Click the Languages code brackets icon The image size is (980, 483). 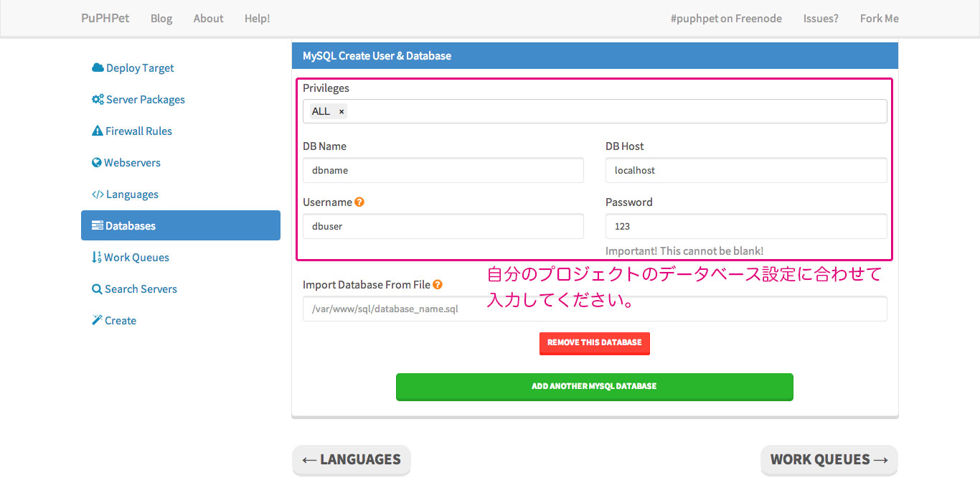coord(98,194)
